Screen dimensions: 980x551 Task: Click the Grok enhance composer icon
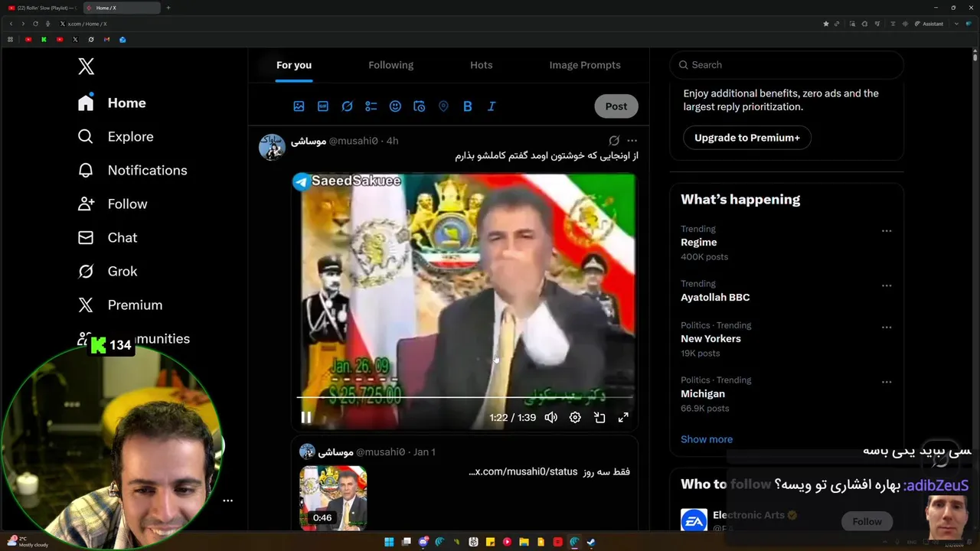click(x=347, y=106)
